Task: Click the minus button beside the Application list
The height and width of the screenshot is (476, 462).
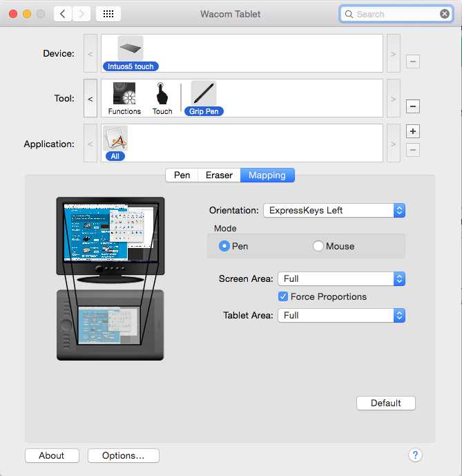Action: pyautogui.click(x=413, y=150)
